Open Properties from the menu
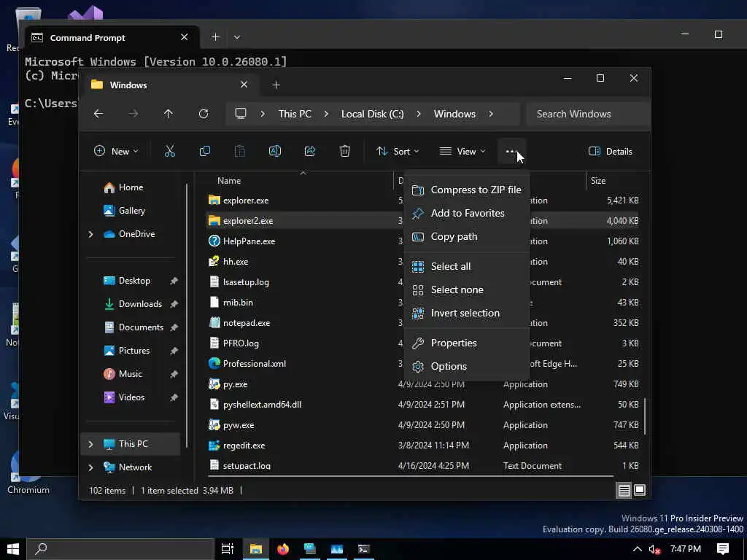This screenshot has height=560, width=747. [x=466, y=343]
